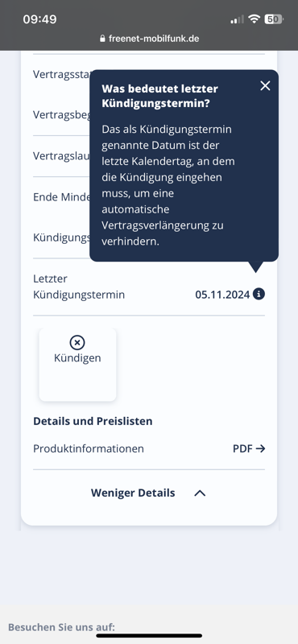Tap the Besuchen Sie uns auf footer text
The width and height of the screenshot is (298, 644).
[61, 627]
